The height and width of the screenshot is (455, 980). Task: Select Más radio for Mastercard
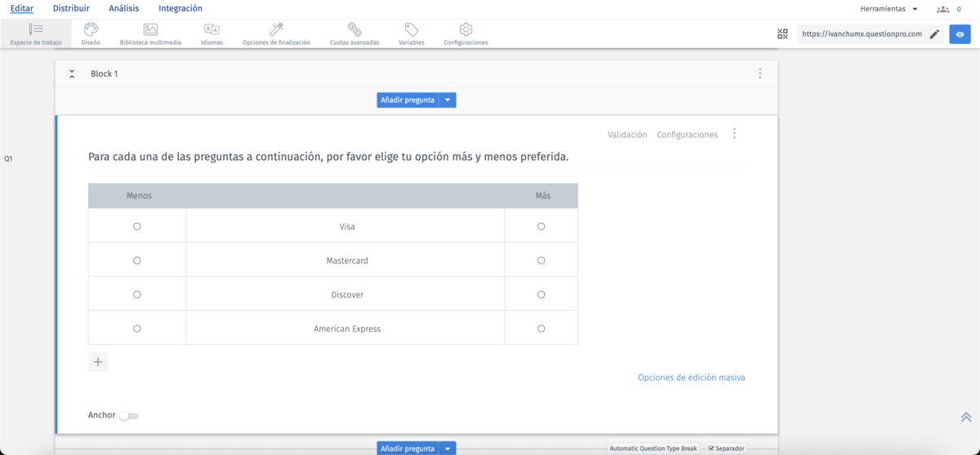click(x=541, y=261)
